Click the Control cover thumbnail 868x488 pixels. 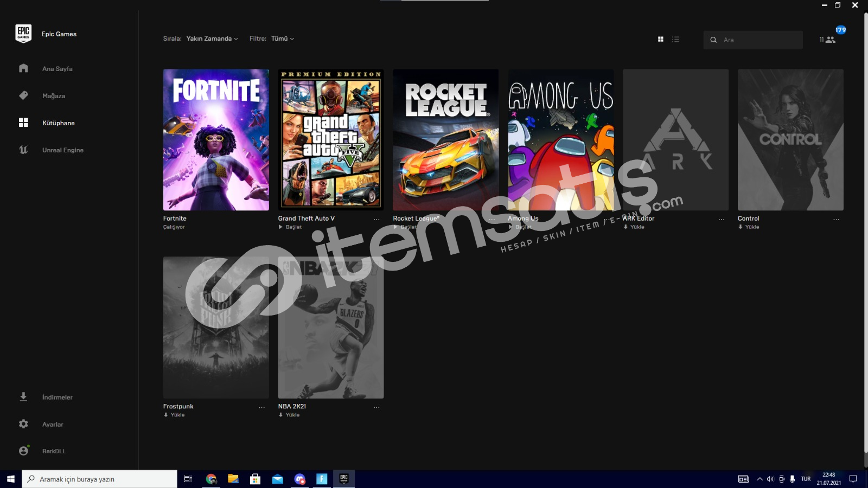[x=790, y=139]
